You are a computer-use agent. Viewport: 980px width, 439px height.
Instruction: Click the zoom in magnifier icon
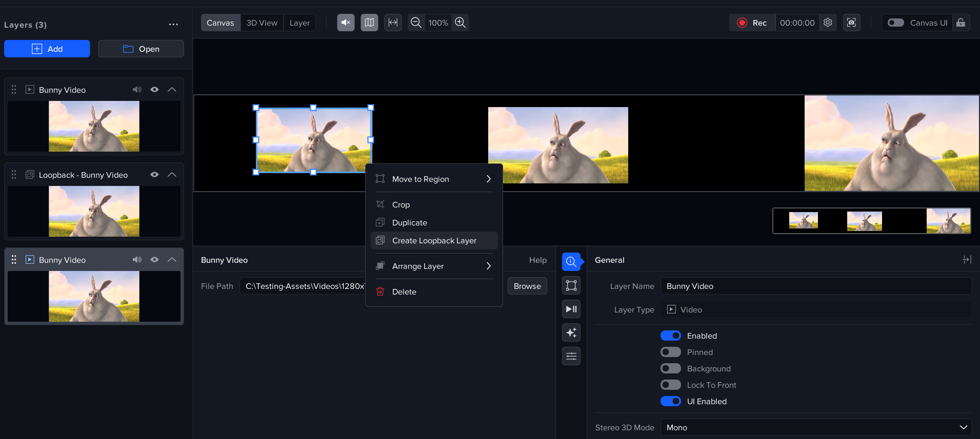pos(461,23)
